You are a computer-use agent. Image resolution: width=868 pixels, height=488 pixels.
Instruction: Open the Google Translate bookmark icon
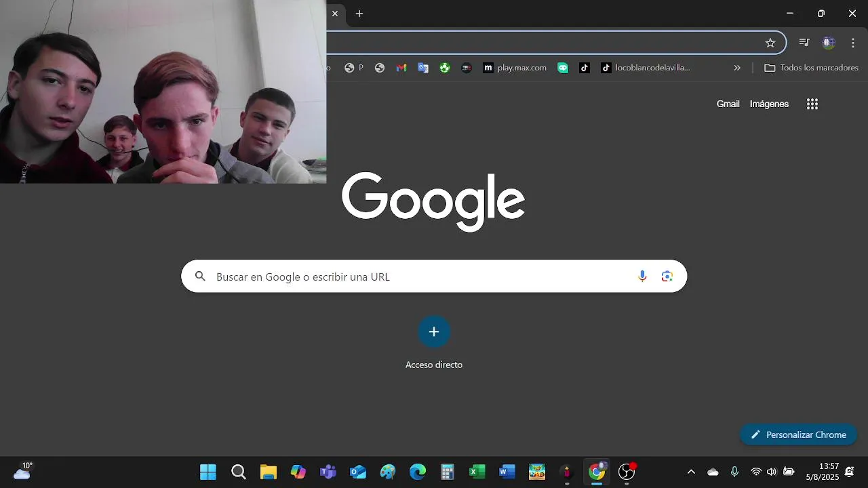pyautogui.click(x=423, y=68)
